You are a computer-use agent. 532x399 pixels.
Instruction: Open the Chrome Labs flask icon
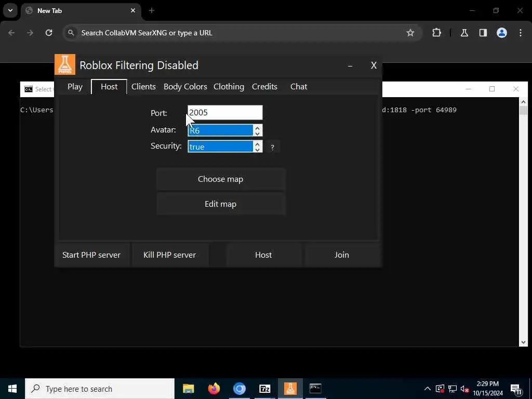[464, 33]
